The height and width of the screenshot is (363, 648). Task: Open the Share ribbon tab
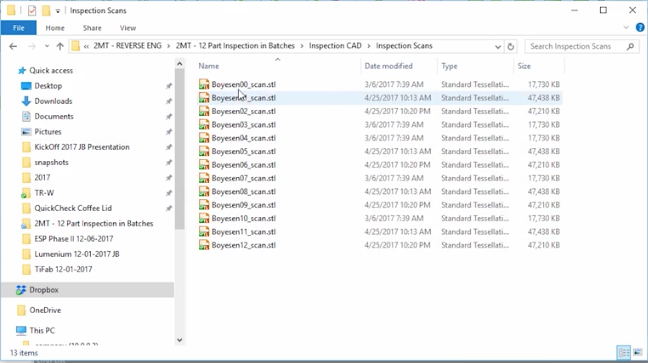(92, 28)
